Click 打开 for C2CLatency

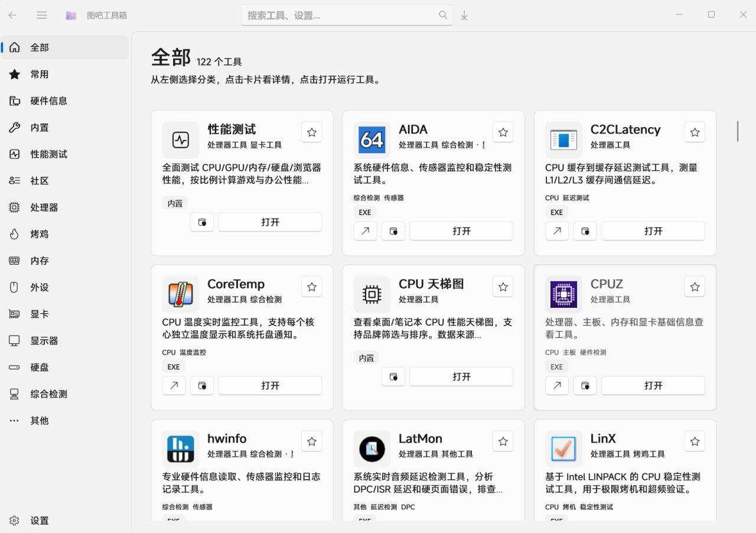tap(653, 231)
